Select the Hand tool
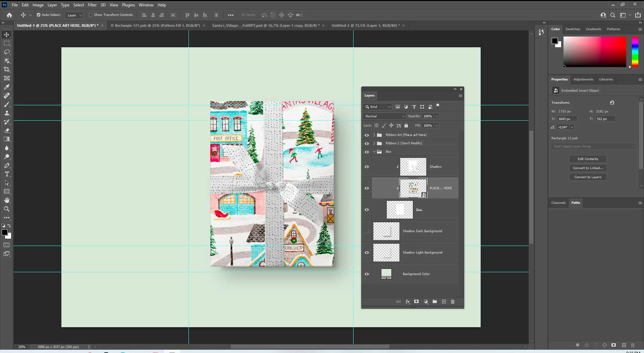644x353 pixels. (x=7, y=200)
